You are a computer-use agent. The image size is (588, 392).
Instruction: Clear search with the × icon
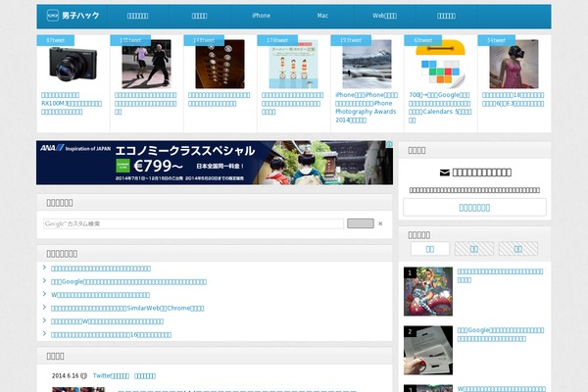pyautogui.click(x=380, y=223)
